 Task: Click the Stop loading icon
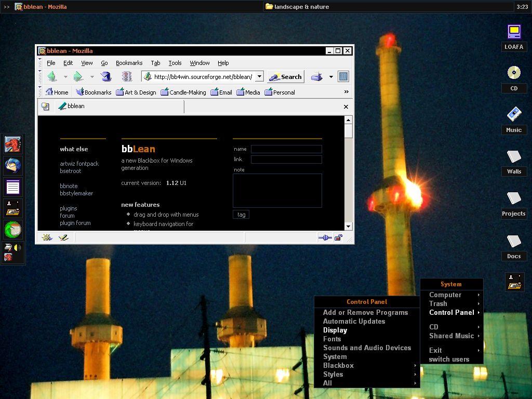click(x=127, y=76)
